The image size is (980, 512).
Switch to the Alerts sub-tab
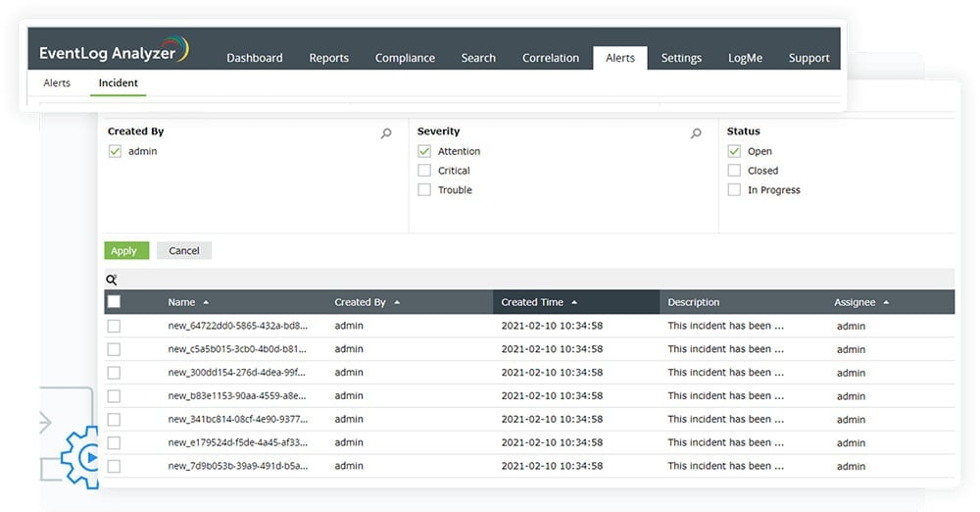tap(57, 82)
